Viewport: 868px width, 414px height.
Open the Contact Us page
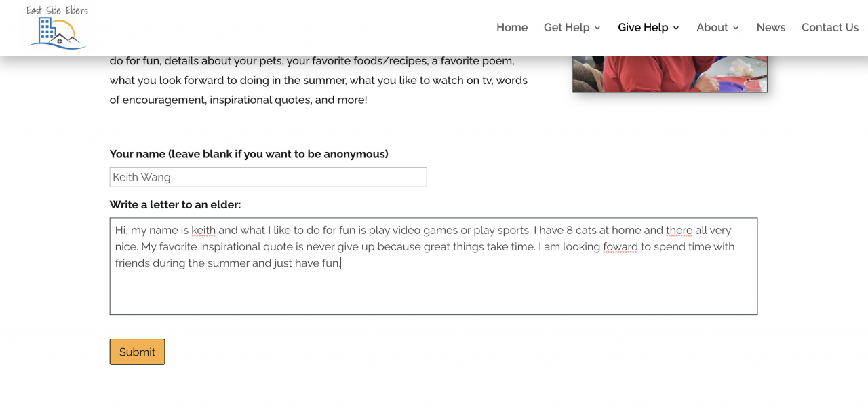click(x=829, y=28)
